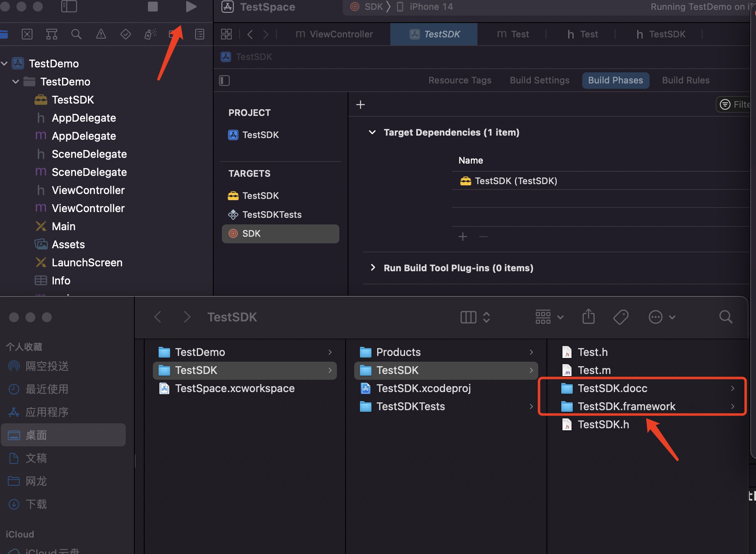Select the Build Phases tab
Screen dimensions: 756x554
[x=615, y=81]
